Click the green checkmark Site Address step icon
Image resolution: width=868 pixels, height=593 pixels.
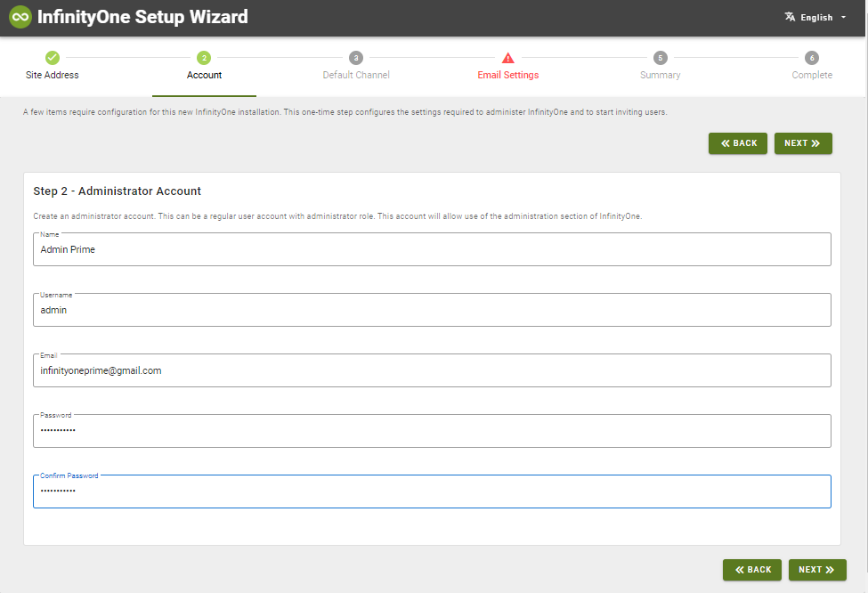[52, 58]
